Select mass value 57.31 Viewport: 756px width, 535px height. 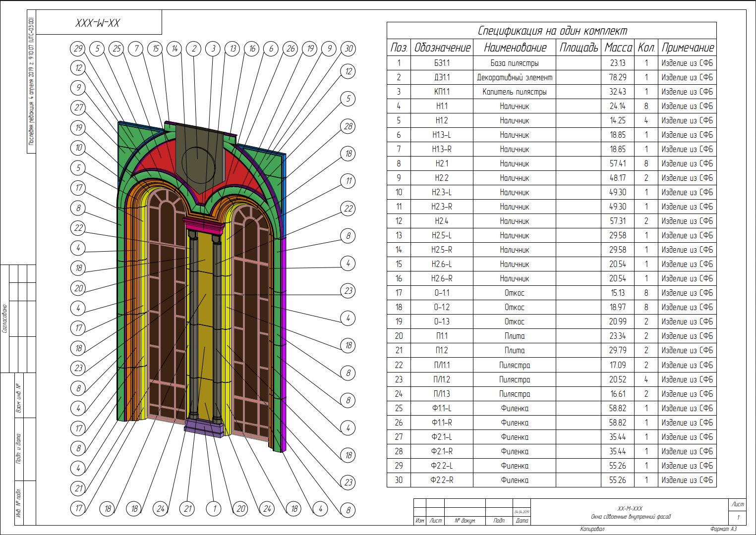coord(618,221)
